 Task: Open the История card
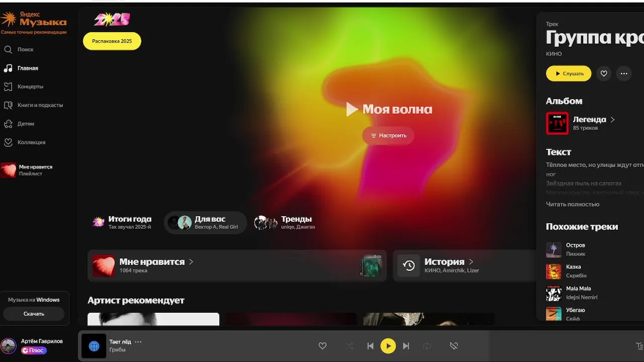click(465, 265)
